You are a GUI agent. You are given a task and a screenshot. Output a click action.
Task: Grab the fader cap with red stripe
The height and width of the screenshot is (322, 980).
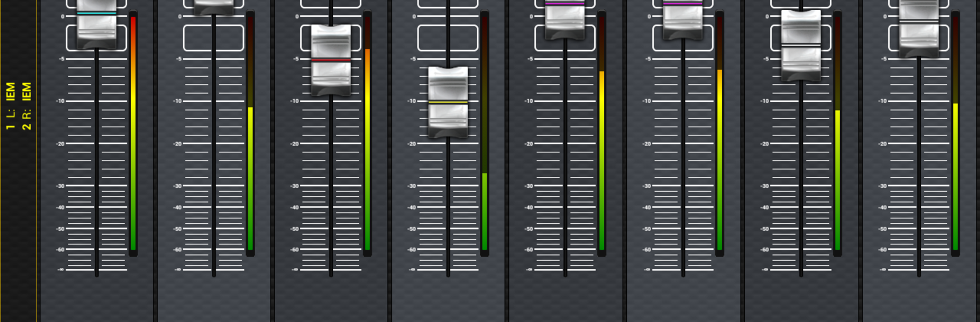pyautogui.click(x=331, y=60)
